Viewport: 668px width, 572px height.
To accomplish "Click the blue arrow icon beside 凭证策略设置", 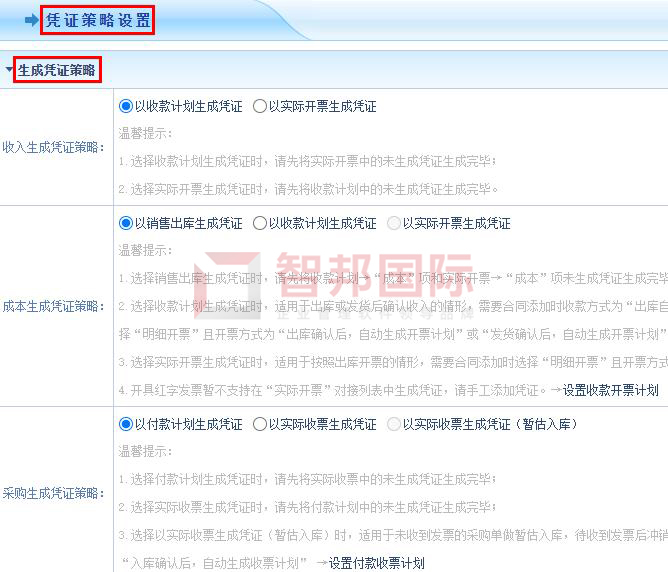I will 32,20.
